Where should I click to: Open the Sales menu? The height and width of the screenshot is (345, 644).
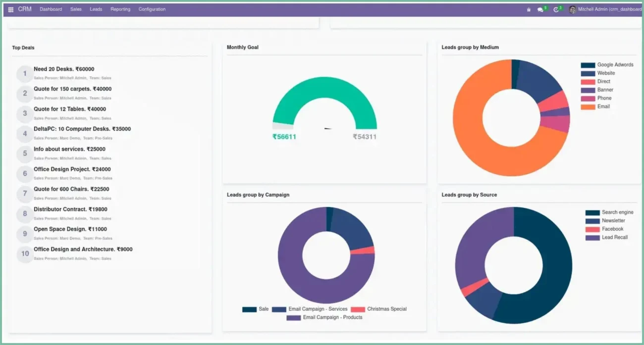click(x=76, y=8)
